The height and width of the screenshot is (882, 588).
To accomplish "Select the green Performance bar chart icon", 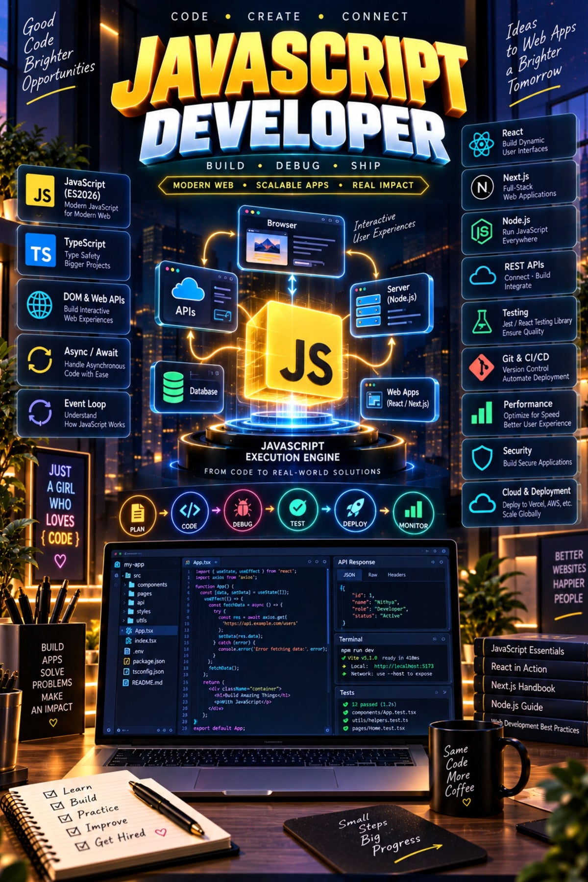I will (482, 412).
